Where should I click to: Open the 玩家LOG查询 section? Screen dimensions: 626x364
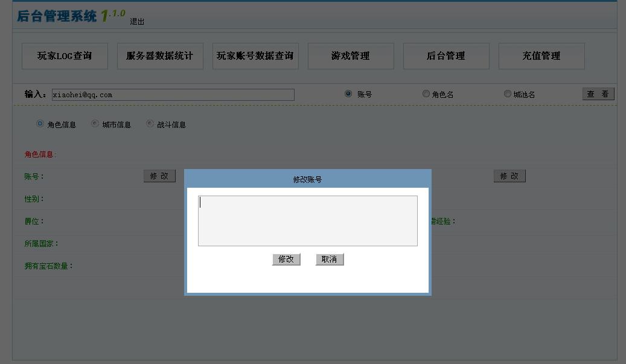pos(65,56)
